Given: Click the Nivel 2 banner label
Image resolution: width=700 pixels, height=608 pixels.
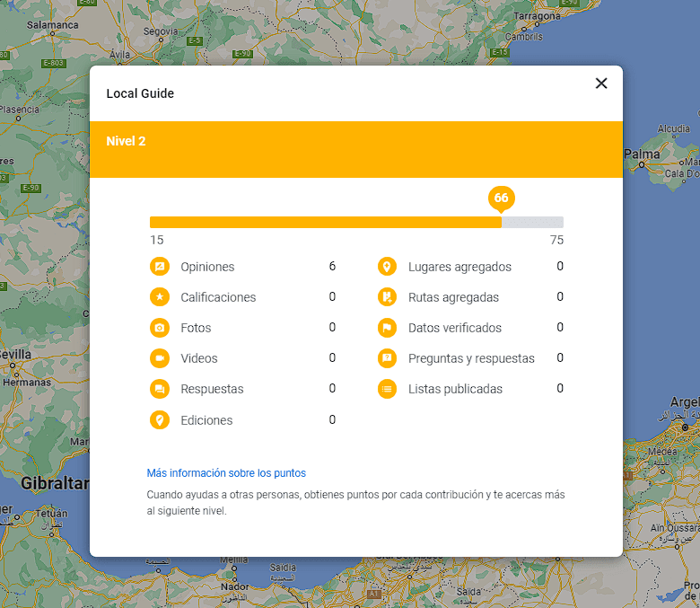Looking at the screenshot, I should coord(126,141).
